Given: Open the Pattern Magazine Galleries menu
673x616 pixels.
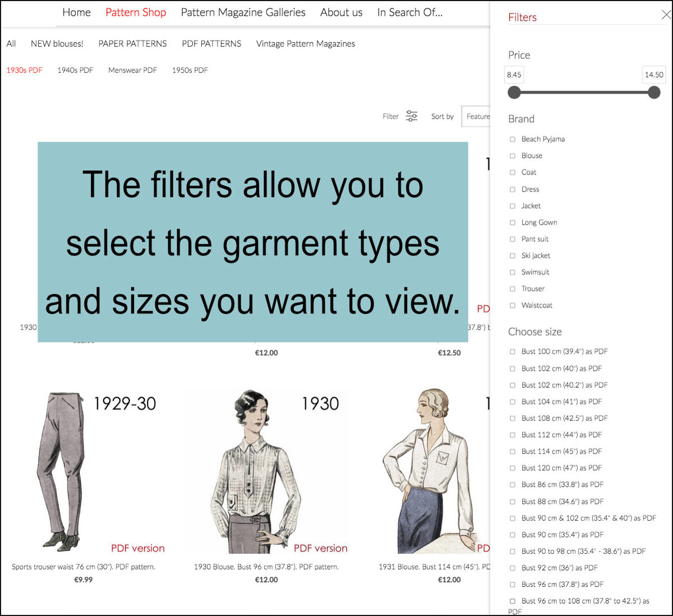Looking at the screenshot, I should pos(243,12).
